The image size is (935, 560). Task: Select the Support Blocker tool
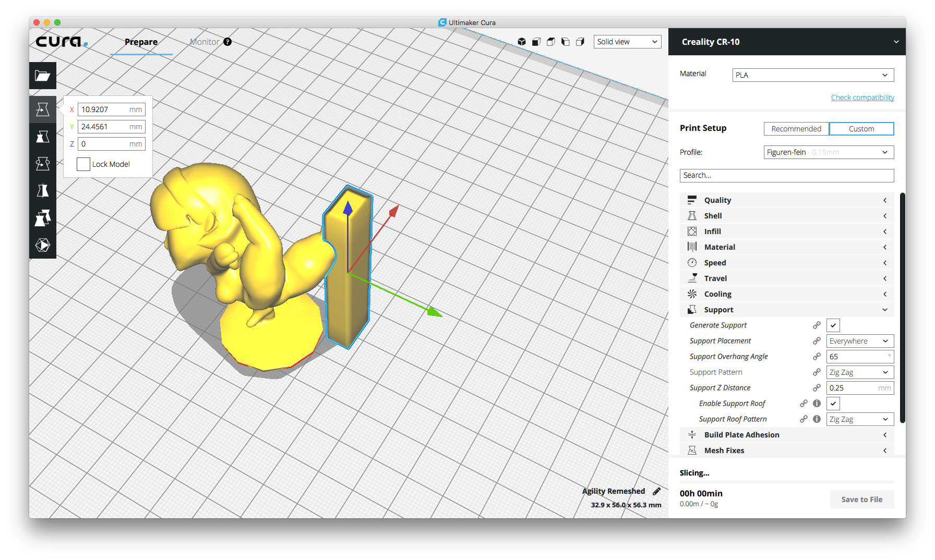pos(43,245)
